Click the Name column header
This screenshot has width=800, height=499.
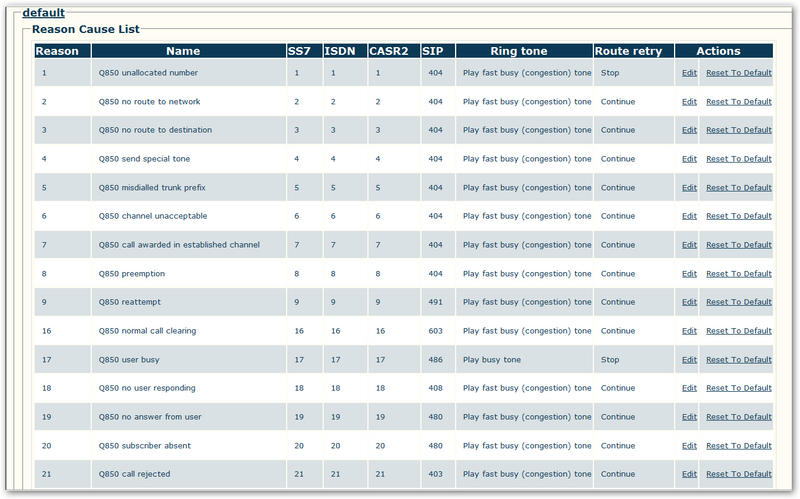pyautogui.click(x=189, y=51)
